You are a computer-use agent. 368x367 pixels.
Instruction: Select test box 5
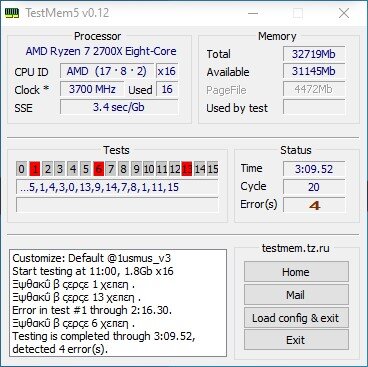[86, 169]
